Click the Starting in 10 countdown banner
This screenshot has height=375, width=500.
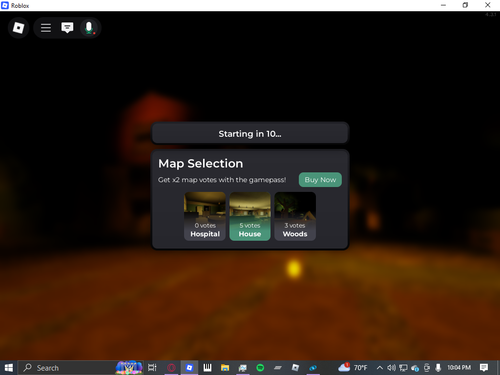click(x=250, y=133)
